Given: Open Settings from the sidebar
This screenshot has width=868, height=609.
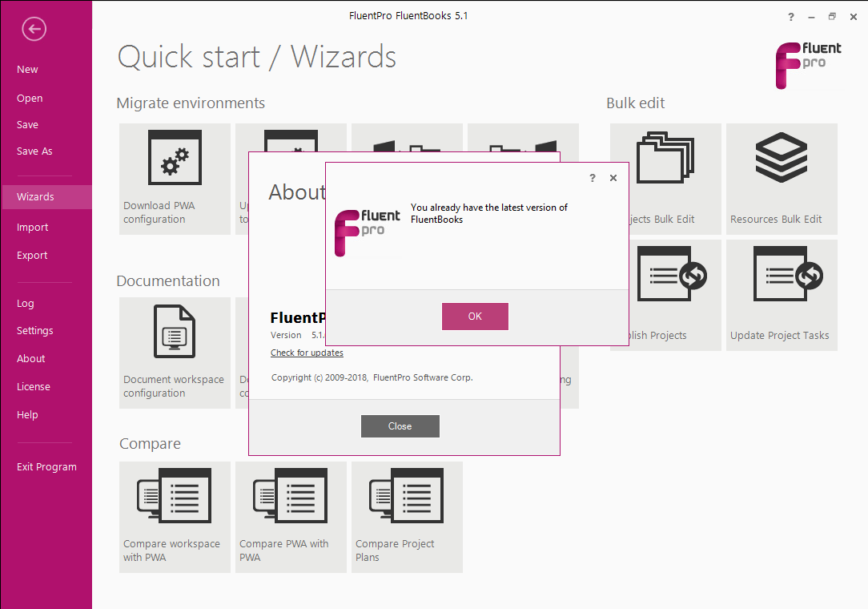Looking at the screenshot, I should point(35,331).
